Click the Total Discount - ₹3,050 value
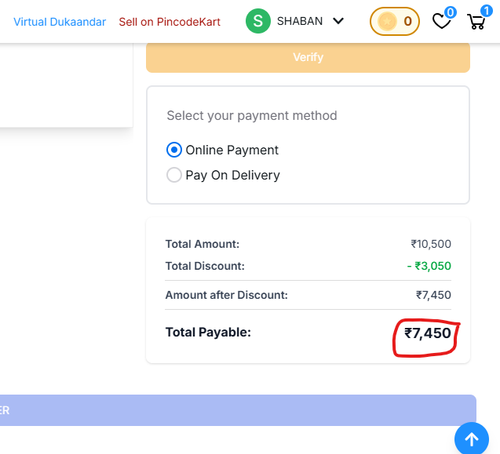 (429, 266)
